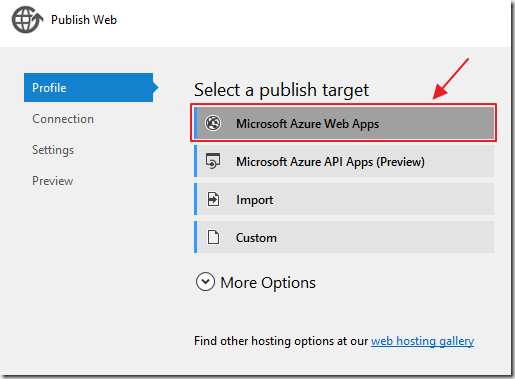Click the 'Publish Web' dialog title

[84, 20]
